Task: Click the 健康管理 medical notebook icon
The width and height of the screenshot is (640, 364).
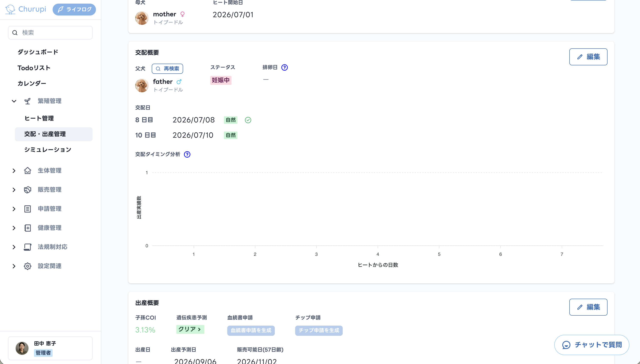Action: [28, 228]
